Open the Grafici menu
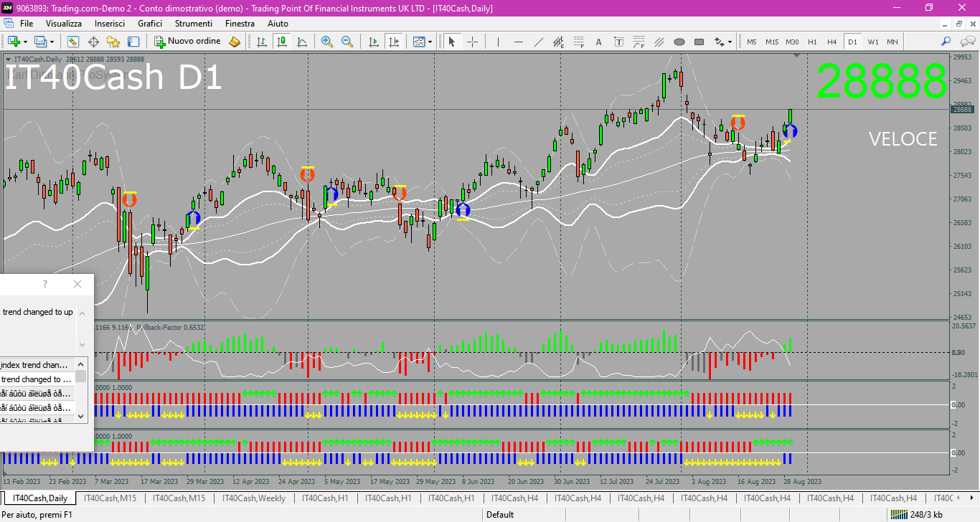Viewport: 980px width, 522px height. click(x=150, y=24)
